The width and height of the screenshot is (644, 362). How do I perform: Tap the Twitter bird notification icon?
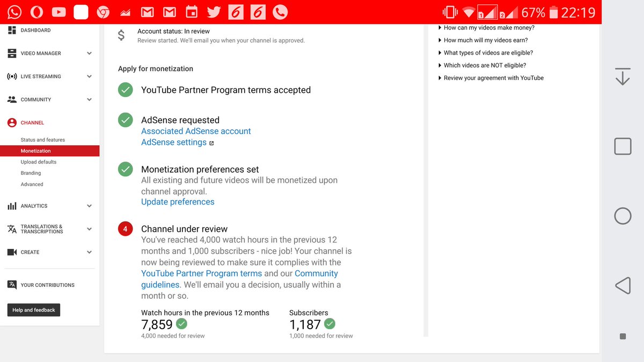point(214,12)
